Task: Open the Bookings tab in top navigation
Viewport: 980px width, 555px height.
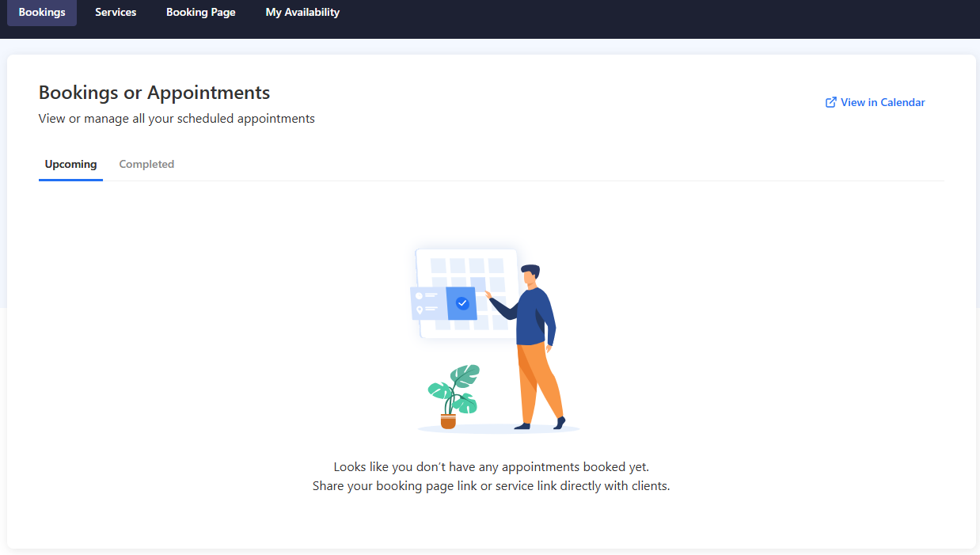Action: pos(42,13)
